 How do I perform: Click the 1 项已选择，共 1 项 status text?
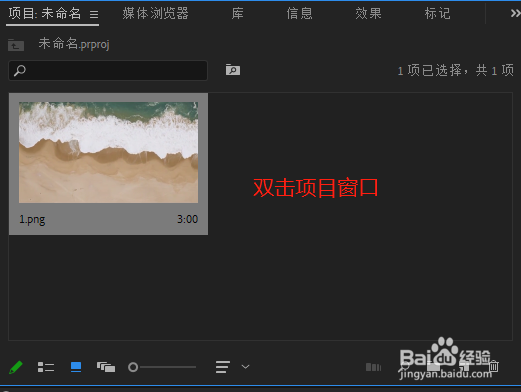456,70
